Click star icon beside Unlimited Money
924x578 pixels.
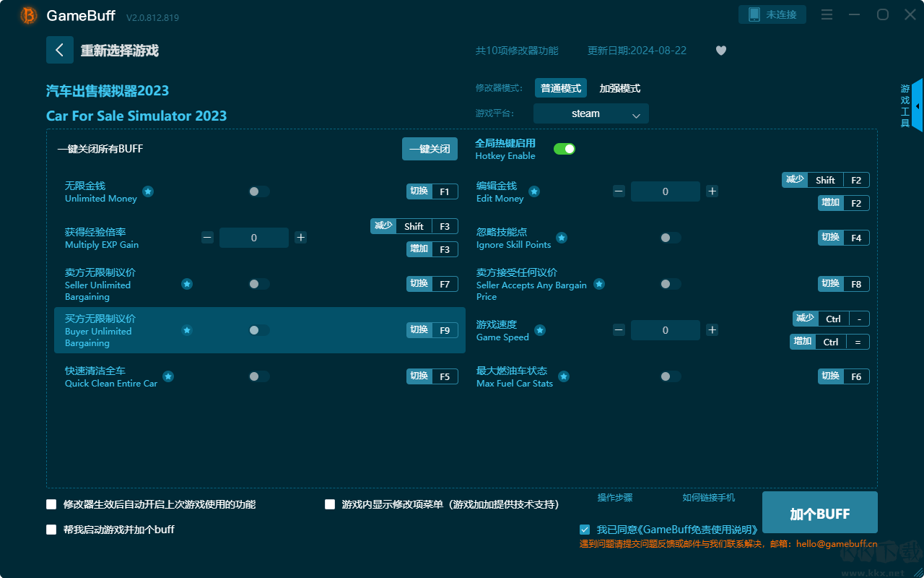point(148,191)
